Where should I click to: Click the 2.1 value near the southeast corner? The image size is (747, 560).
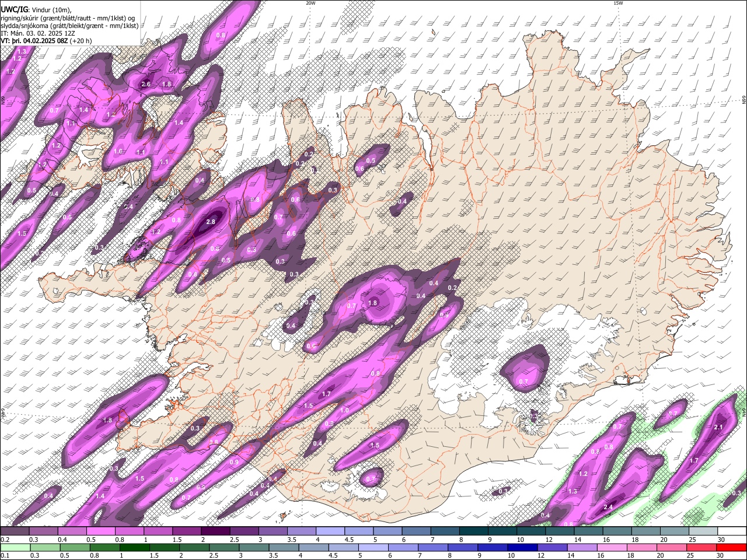[718, 428]
